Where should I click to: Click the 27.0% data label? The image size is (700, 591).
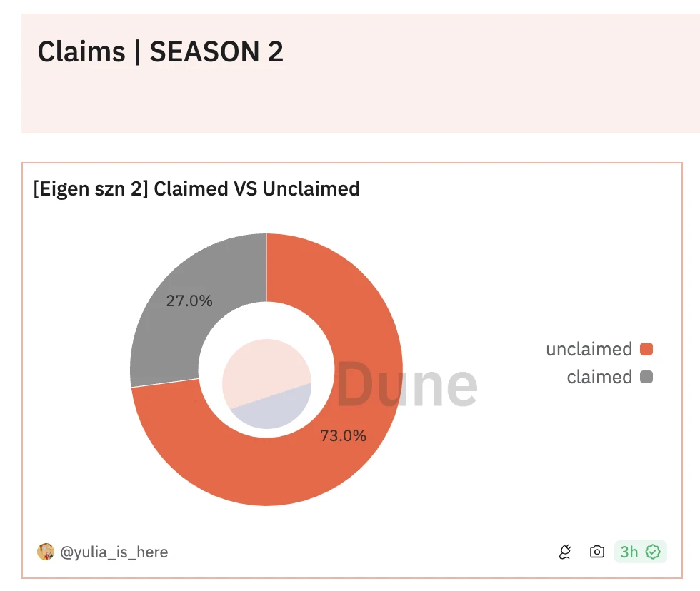[x=189, y=301]
